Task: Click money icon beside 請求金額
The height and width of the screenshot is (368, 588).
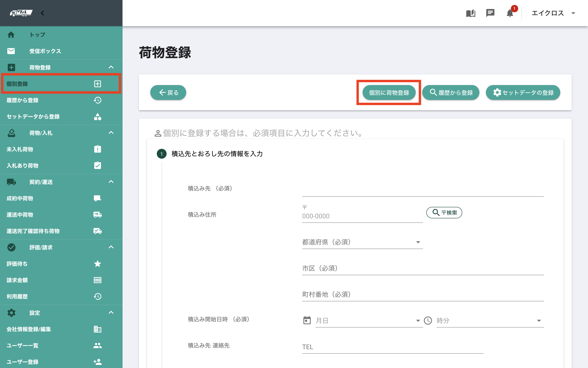Action: tap(97, 280)
